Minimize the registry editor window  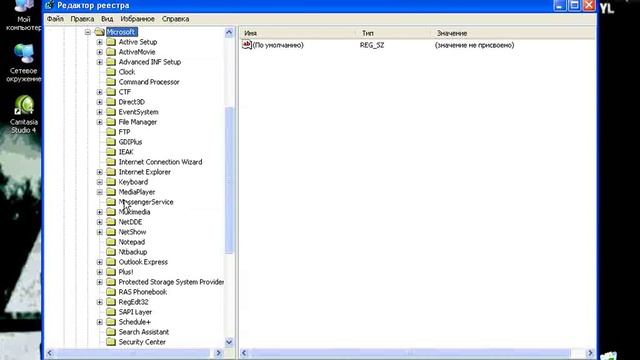pyautogui.click(x=559, y=5)
